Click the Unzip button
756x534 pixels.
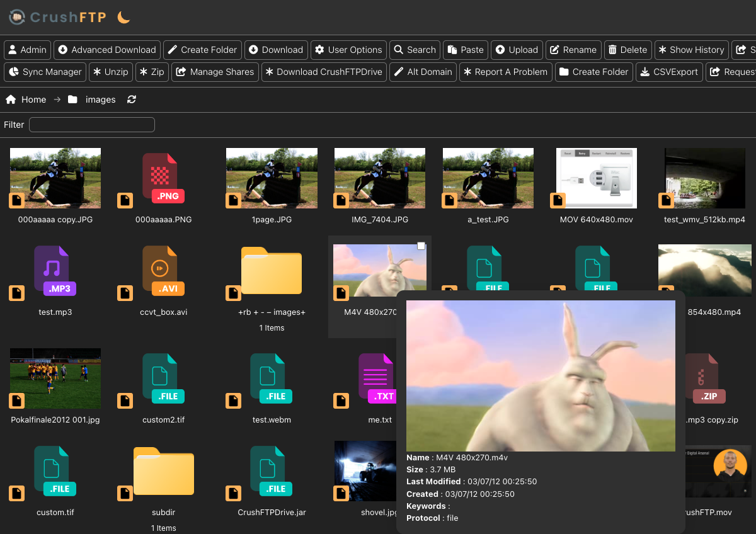[111, 72]
